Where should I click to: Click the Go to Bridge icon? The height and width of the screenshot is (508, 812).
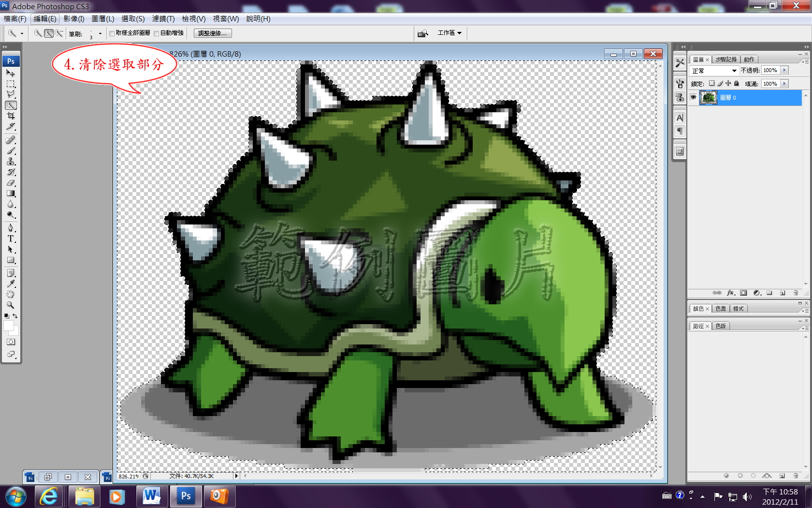423,33
